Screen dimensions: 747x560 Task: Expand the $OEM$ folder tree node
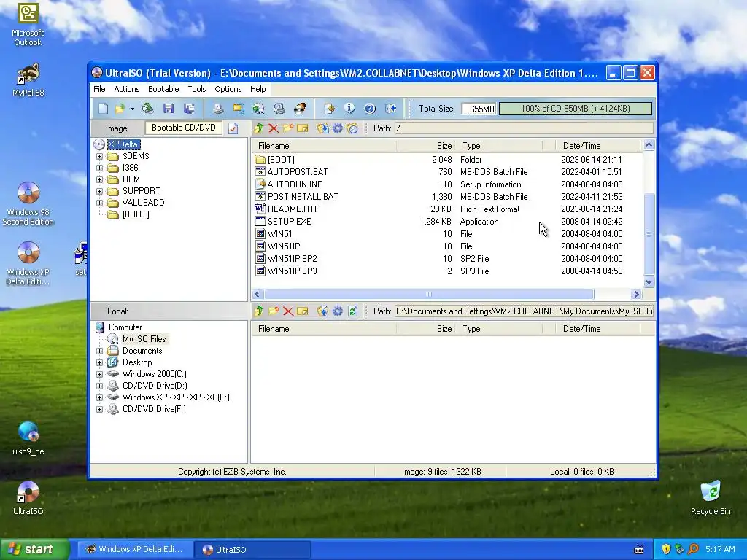[x=99, y=156]
